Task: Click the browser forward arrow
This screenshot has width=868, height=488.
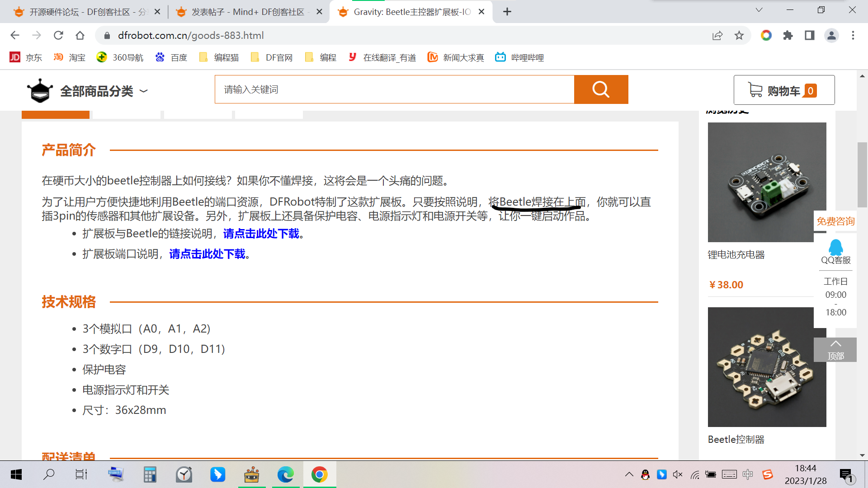Action: (x=37, y=35)
